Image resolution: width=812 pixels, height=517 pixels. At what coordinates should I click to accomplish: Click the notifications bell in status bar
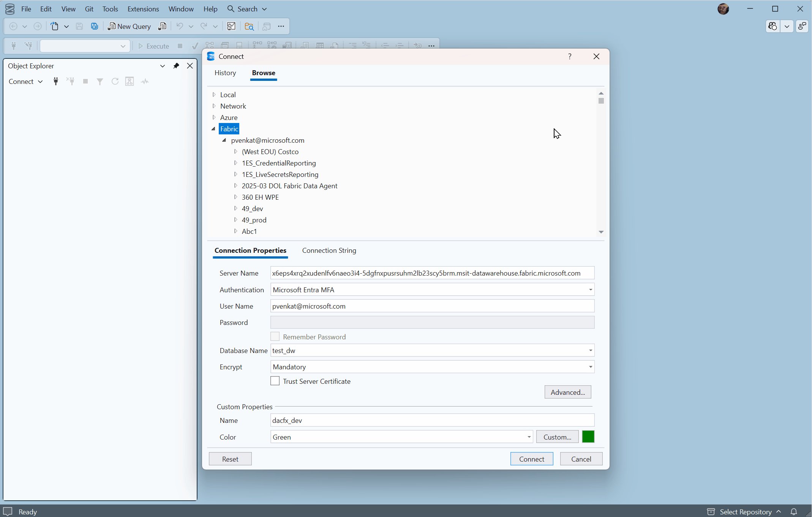coord(794,511)
